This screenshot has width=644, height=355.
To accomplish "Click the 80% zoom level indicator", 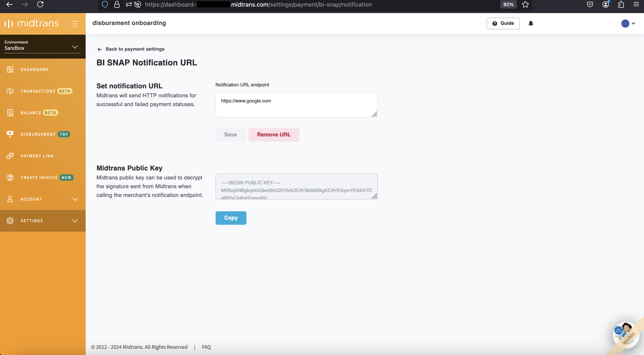I will (x=508, y=4).
